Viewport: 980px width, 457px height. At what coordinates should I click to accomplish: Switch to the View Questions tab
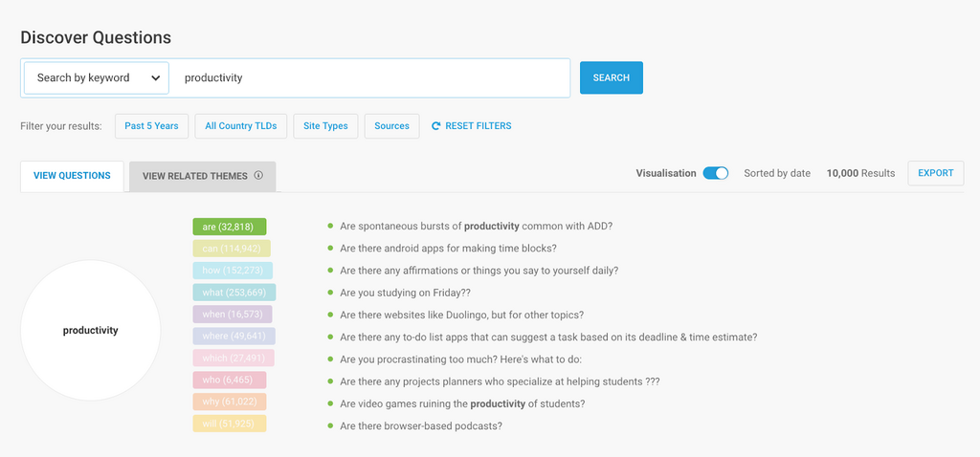tap(72, 176)
